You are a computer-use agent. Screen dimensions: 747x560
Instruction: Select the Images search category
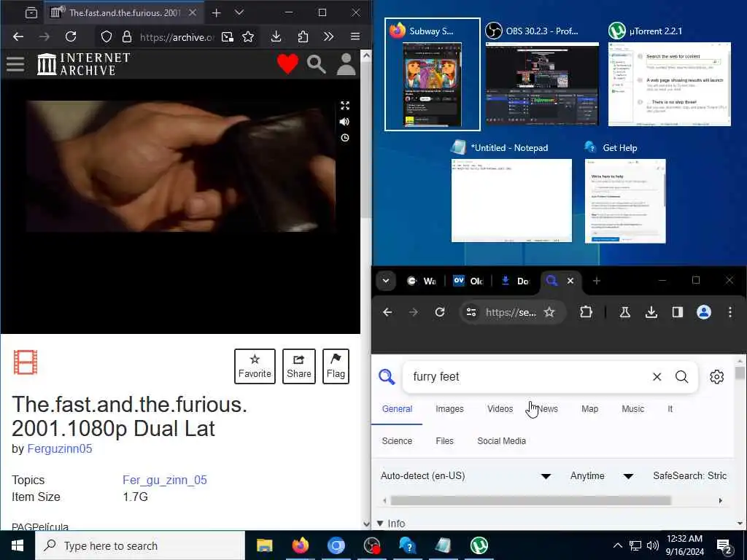tap(449, 409)
